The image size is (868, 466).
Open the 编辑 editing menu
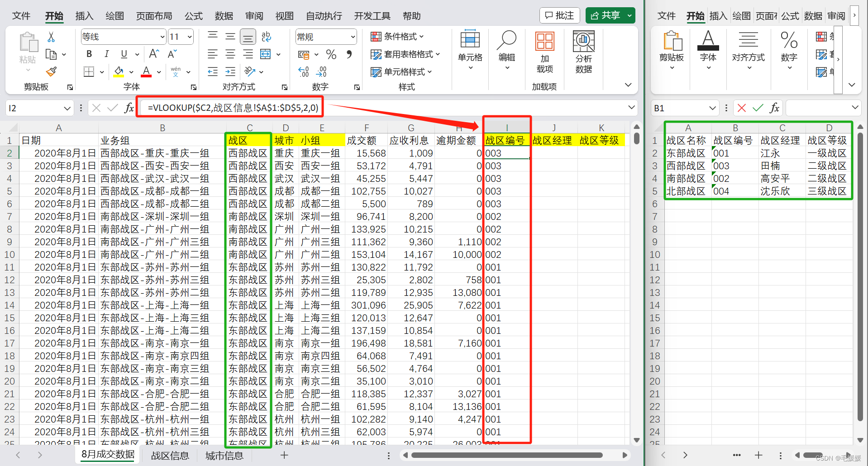[x=507, y=50]
